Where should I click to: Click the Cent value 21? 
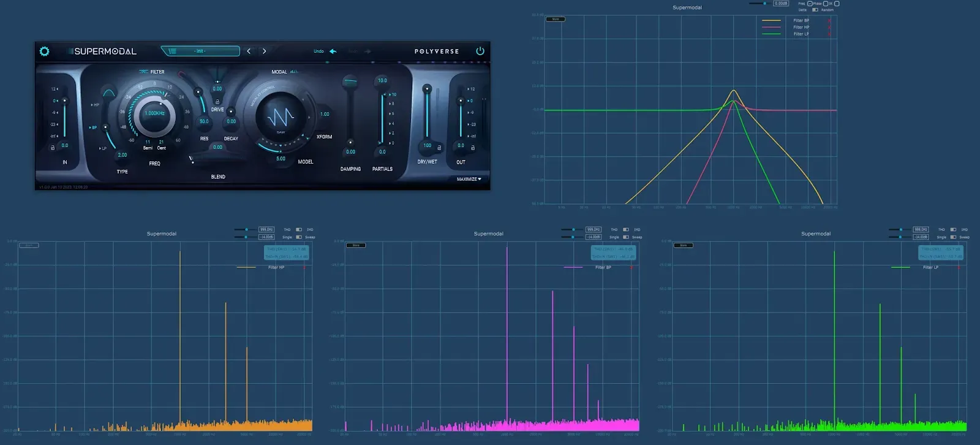[161, 142]
